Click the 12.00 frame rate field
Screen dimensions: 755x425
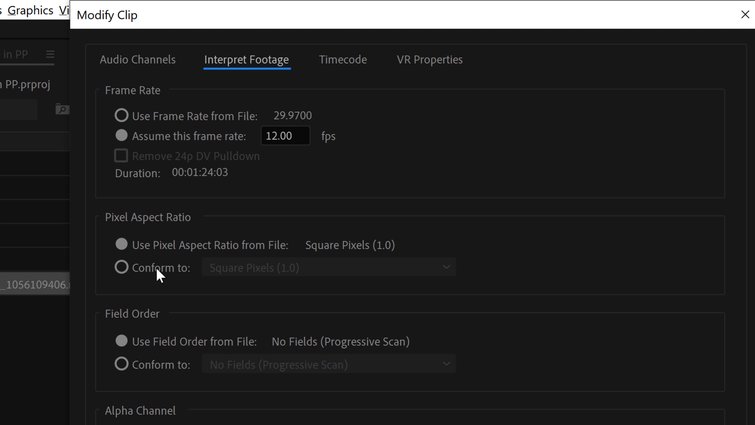[285, 136]
